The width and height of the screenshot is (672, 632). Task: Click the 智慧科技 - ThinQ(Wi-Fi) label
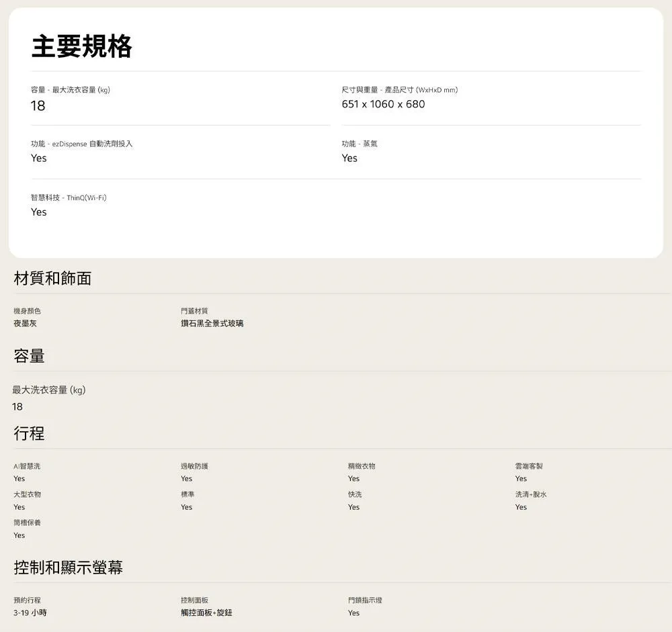tap(69, 197)
